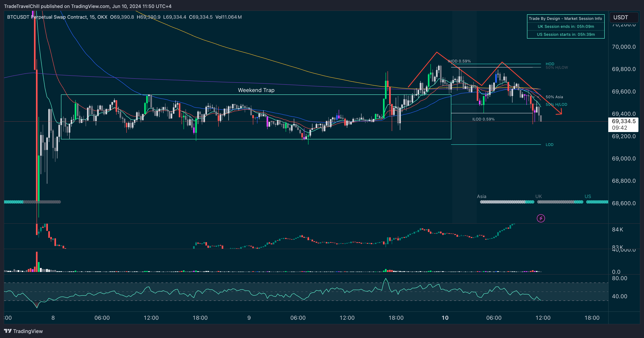Click the UK Session ends in row

coord(566,26)
